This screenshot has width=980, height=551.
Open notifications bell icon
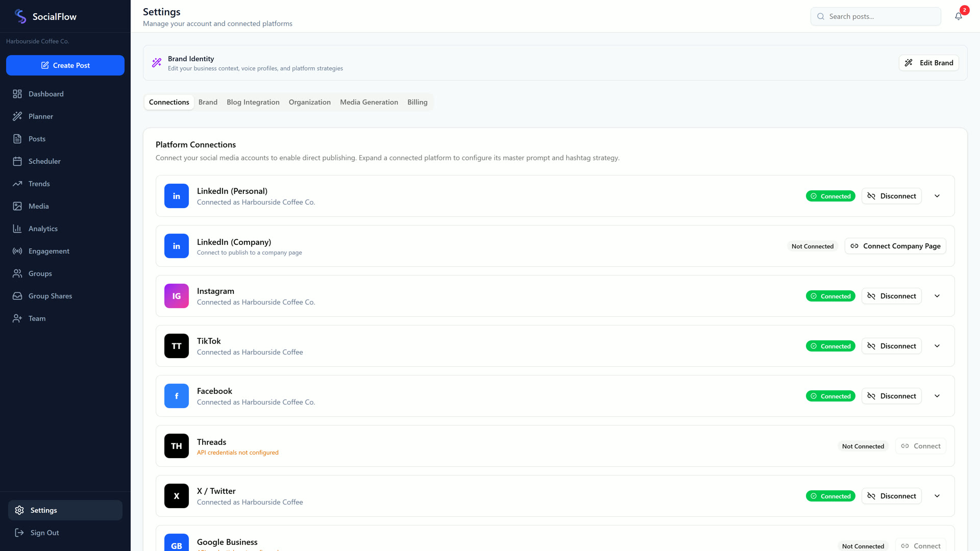(x=959, y=16)
